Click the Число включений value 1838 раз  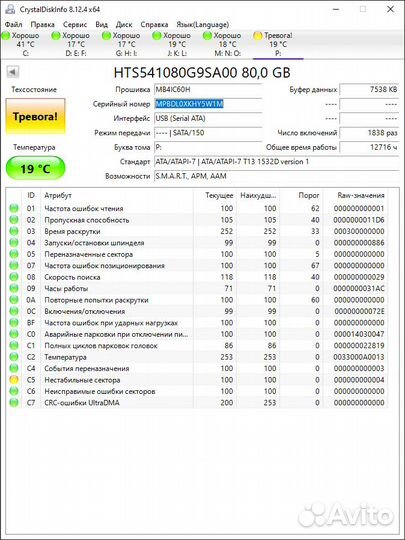tap(370, 133)
